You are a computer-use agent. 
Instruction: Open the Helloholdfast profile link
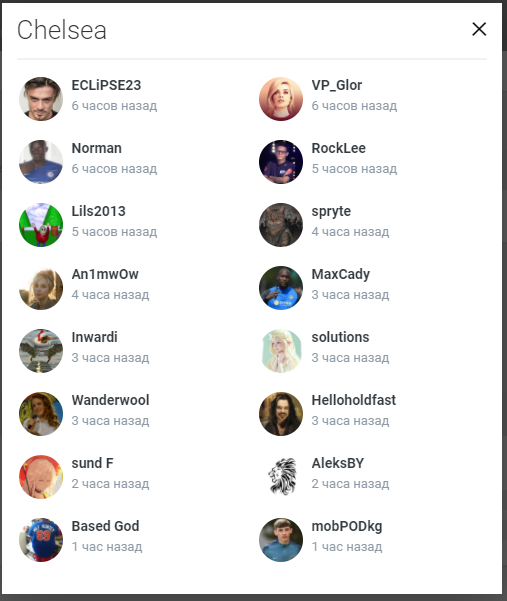pyautogui.click(x=354, y=400)
